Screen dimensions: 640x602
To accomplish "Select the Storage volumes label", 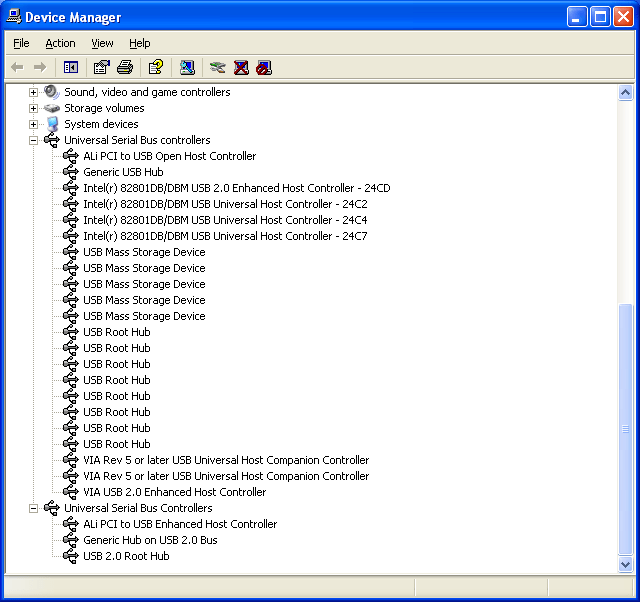I will pyautogui.click(x=104, y=108).
